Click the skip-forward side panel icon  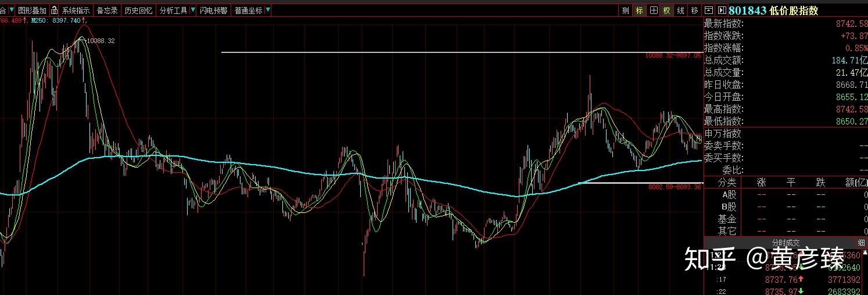click(x=722, y=10)
